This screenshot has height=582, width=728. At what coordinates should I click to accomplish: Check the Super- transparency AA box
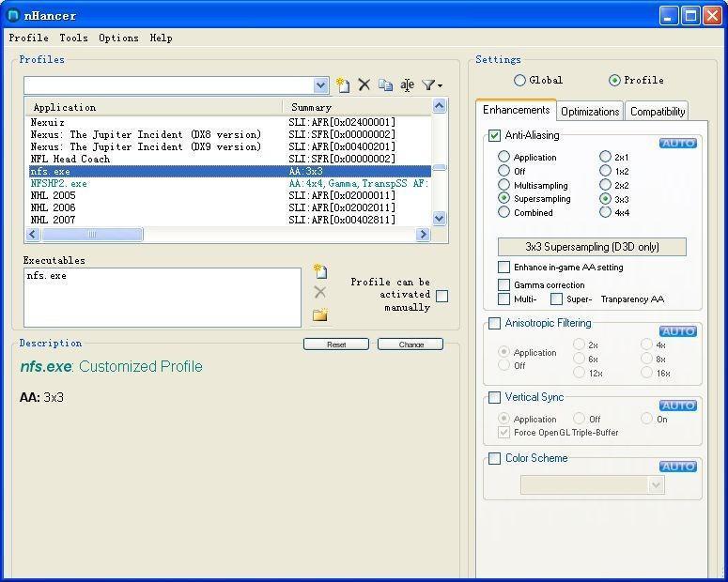pyautogui.click(x=556, y=299)
